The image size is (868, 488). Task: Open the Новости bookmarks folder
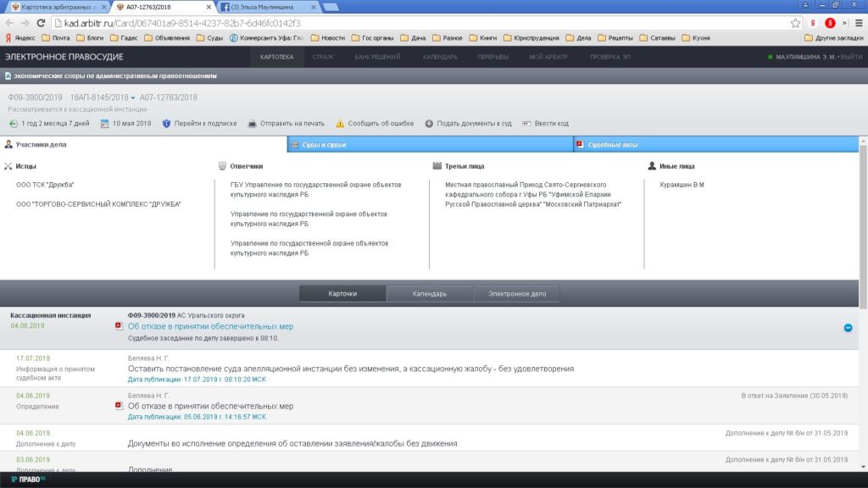tap(327, 37)
